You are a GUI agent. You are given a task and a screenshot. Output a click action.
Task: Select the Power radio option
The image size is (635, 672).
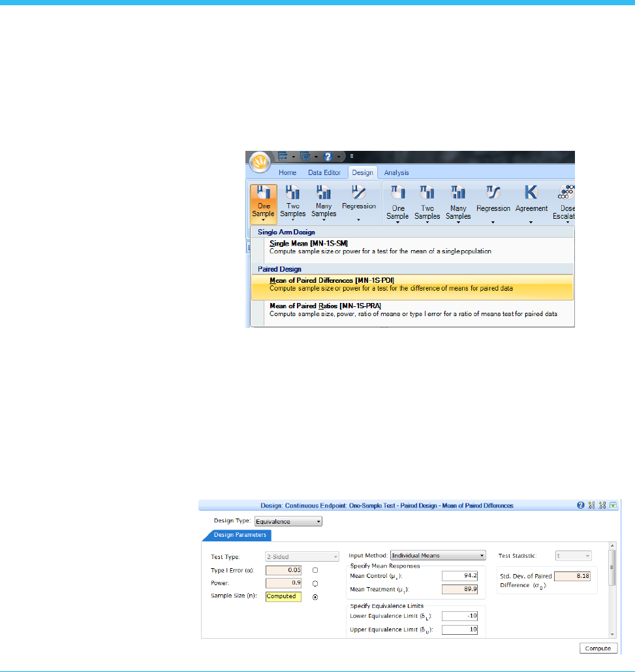coord(315,583)
